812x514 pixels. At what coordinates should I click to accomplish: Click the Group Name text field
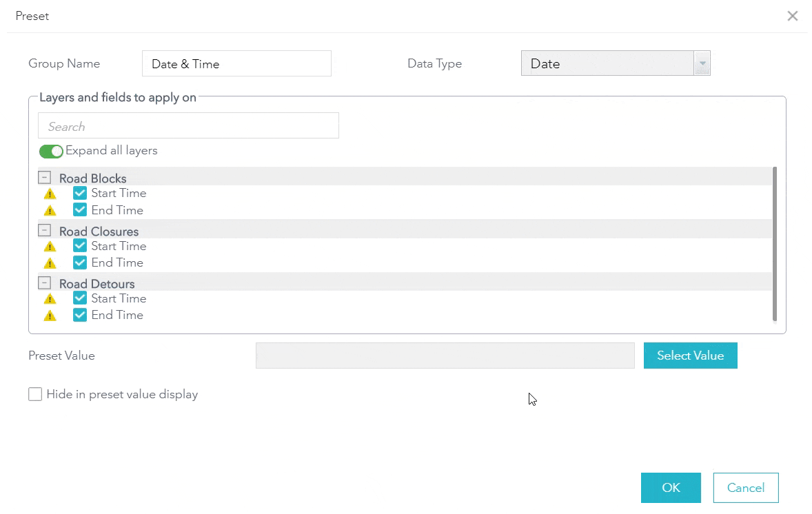(x=236, y=63)
